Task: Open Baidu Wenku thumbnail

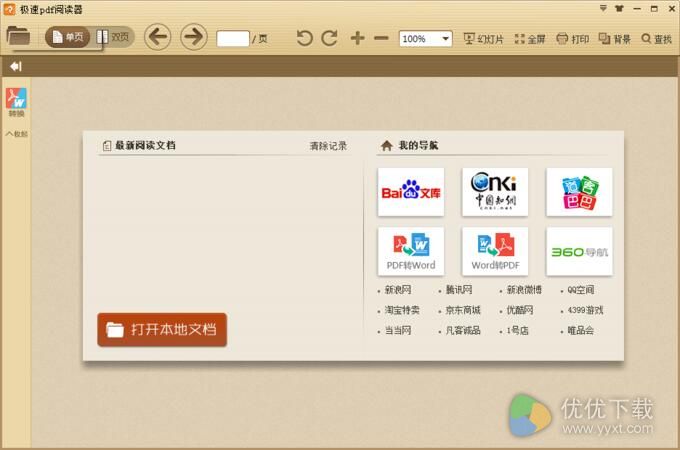Action: pyautogui.click(x=411, y=192)
